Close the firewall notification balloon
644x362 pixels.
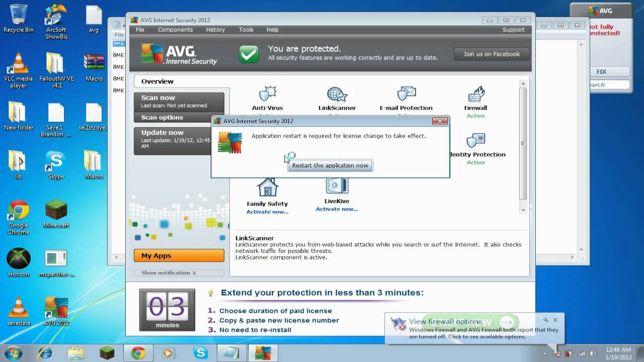click(x=555, y=320)
